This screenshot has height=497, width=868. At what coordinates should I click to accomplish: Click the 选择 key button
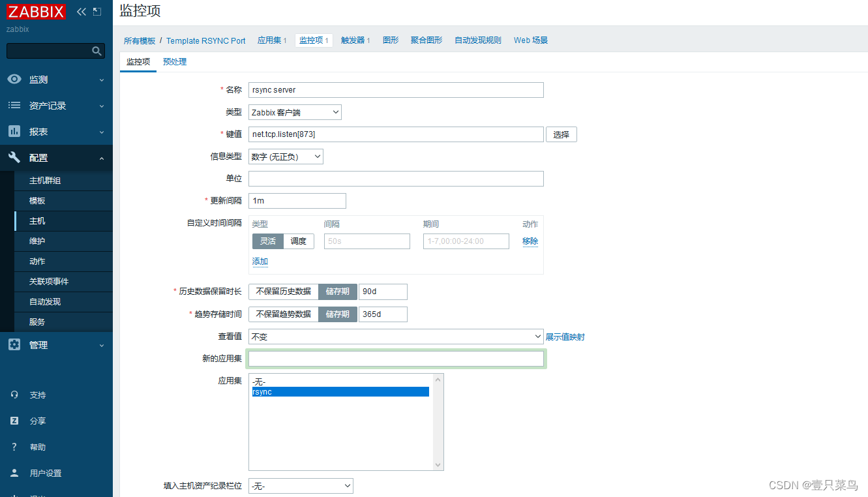[x=561, y=134]
